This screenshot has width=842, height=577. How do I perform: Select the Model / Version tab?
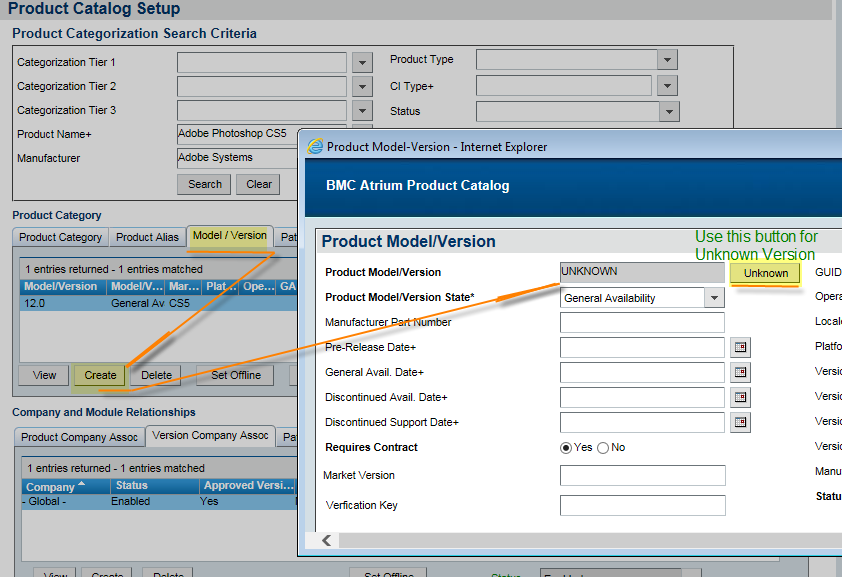230,236
